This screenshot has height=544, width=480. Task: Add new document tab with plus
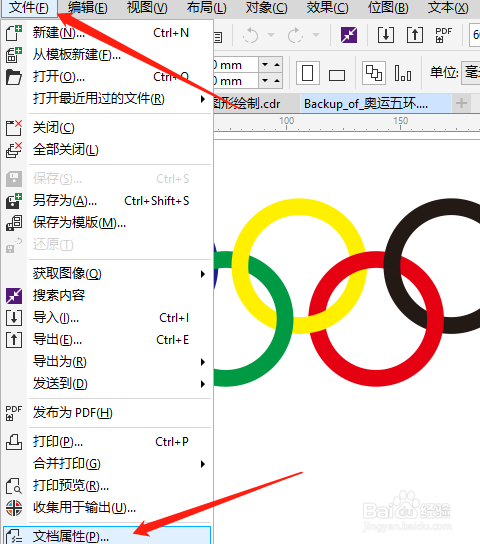pos(461,103)
